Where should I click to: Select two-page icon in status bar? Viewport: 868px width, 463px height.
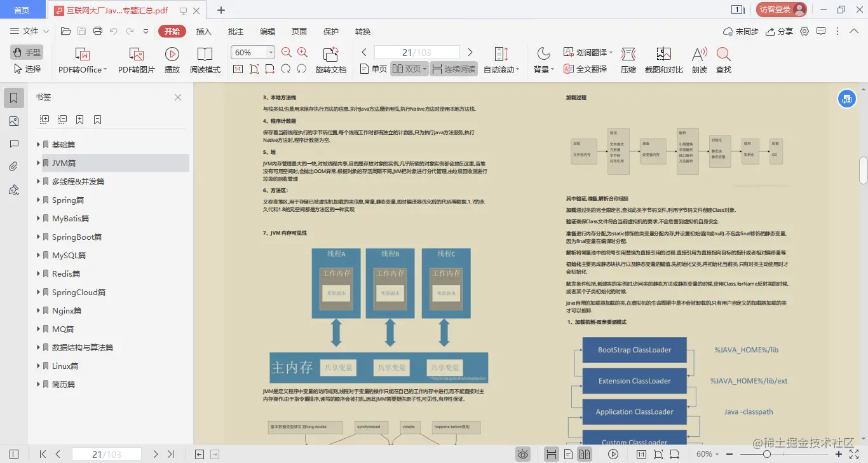click(x=585, y=454)
